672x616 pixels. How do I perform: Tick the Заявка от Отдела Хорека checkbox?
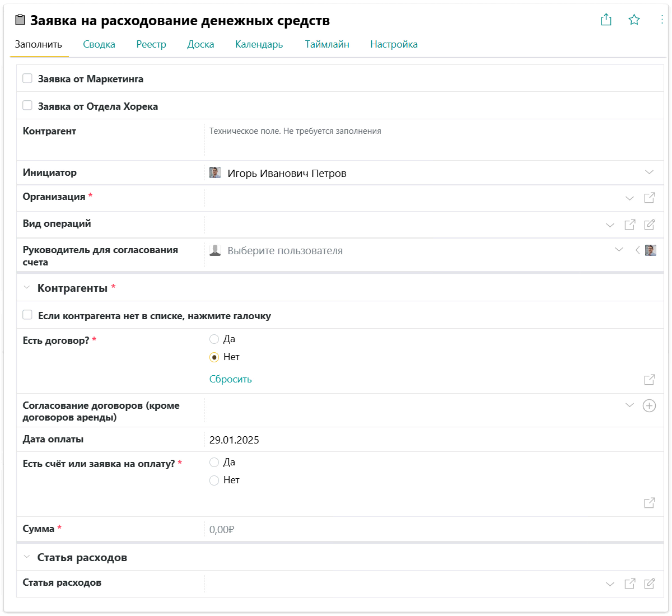[27, 105]
